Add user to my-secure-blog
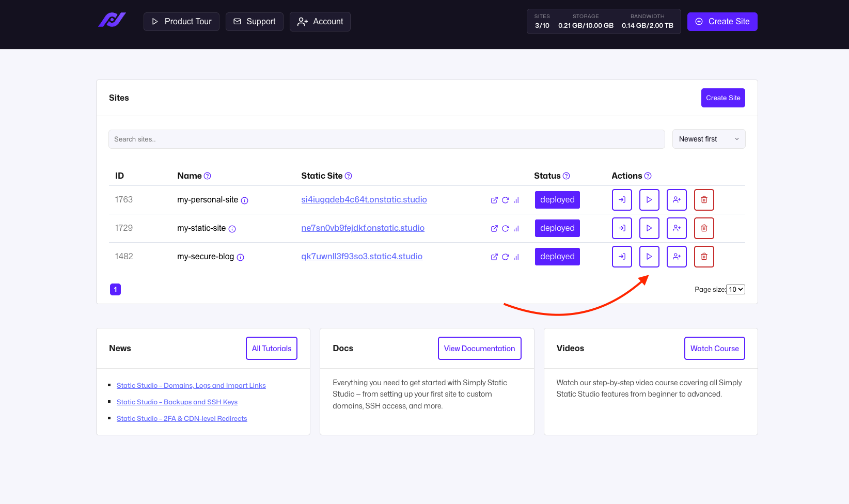This screenshot has width=849, height=504. click(677, 257)
